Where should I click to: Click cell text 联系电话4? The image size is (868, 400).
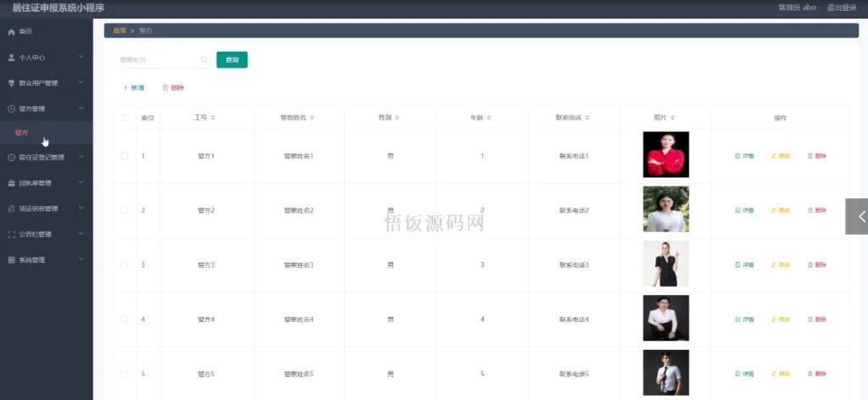574,319
